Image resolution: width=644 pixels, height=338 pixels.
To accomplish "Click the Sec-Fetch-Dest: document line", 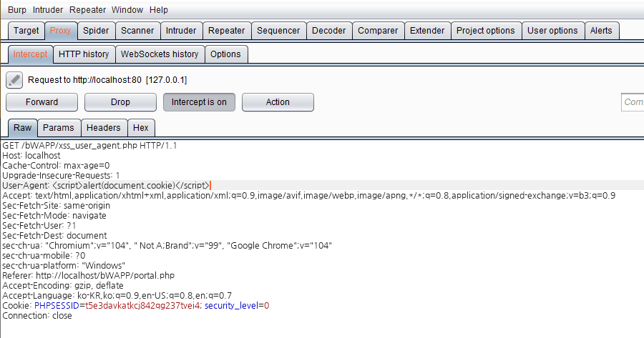I will click(x=54, y=235).
